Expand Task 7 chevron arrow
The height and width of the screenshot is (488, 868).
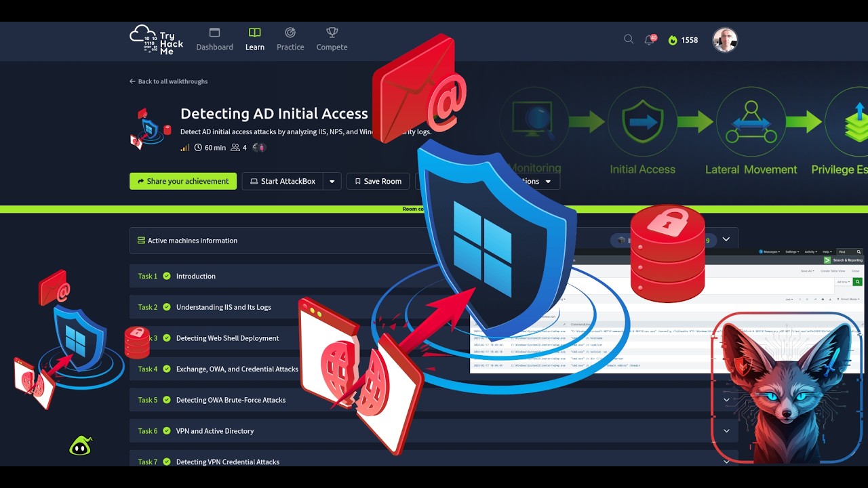(x=726, y=462)
